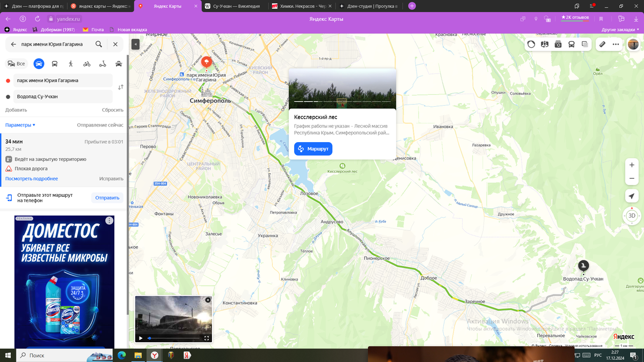
Task: Click the 'Исправить' link
Action: coord(111,179)
